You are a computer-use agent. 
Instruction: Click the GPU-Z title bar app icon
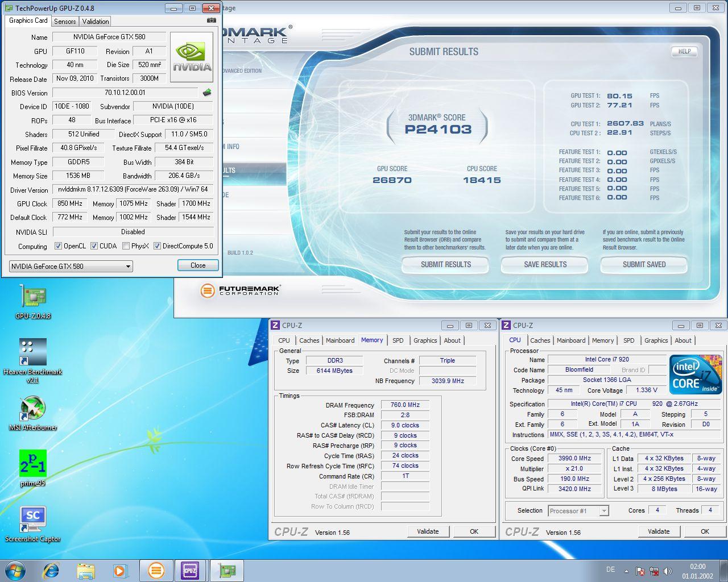(8, 8)
